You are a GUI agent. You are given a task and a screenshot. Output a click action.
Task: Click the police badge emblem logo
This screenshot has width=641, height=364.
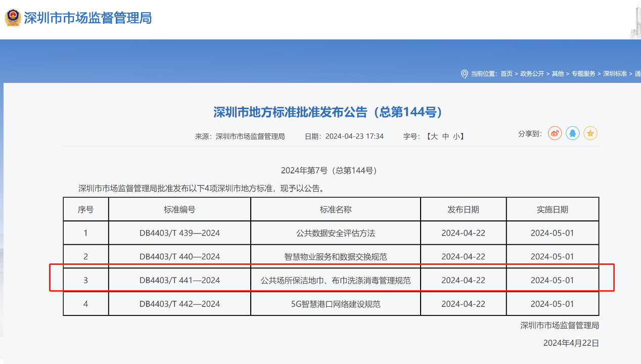(12, 18)
